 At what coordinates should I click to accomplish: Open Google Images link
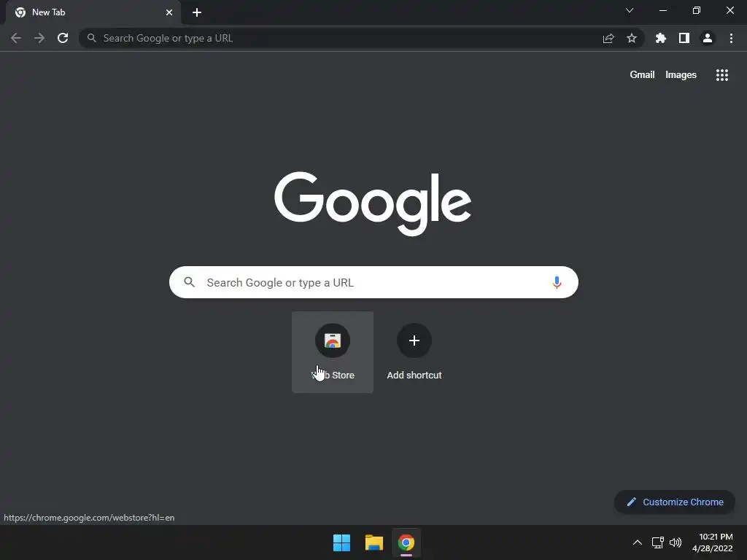(681, 75)
